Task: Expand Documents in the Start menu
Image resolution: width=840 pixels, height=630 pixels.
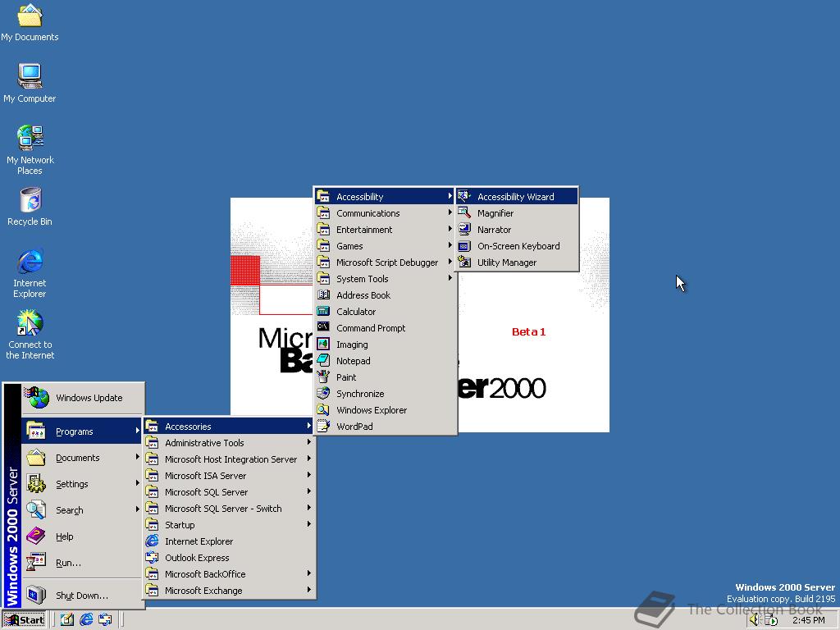Action: [83, 458]
